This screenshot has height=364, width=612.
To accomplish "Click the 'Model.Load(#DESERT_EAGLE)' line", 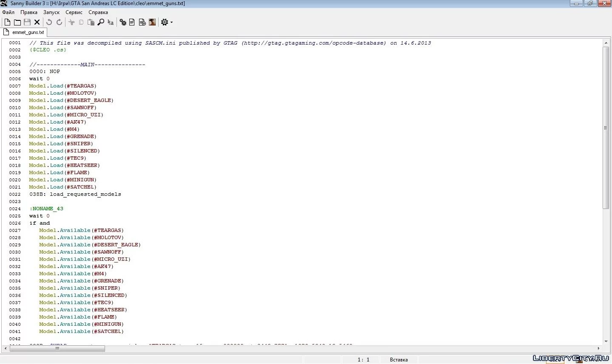I will (71, 101).
